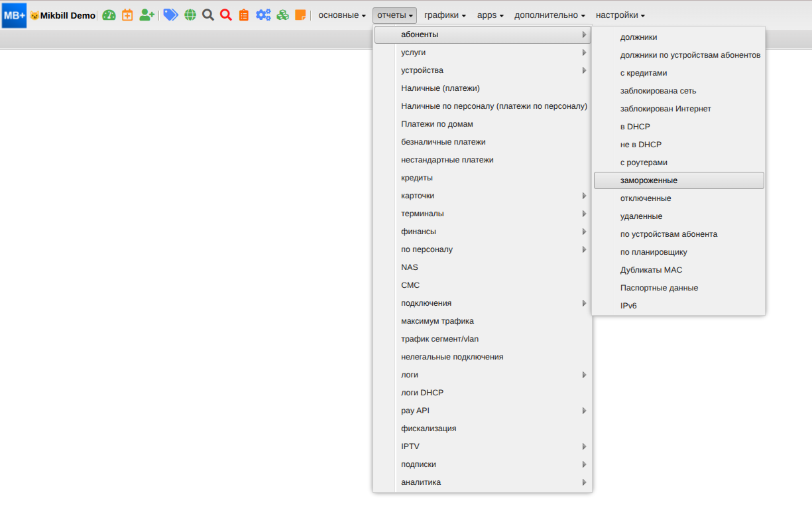This screenshot has height=530, width=812.
Task: Choose не в DHCP report
Action: (679, 145)
